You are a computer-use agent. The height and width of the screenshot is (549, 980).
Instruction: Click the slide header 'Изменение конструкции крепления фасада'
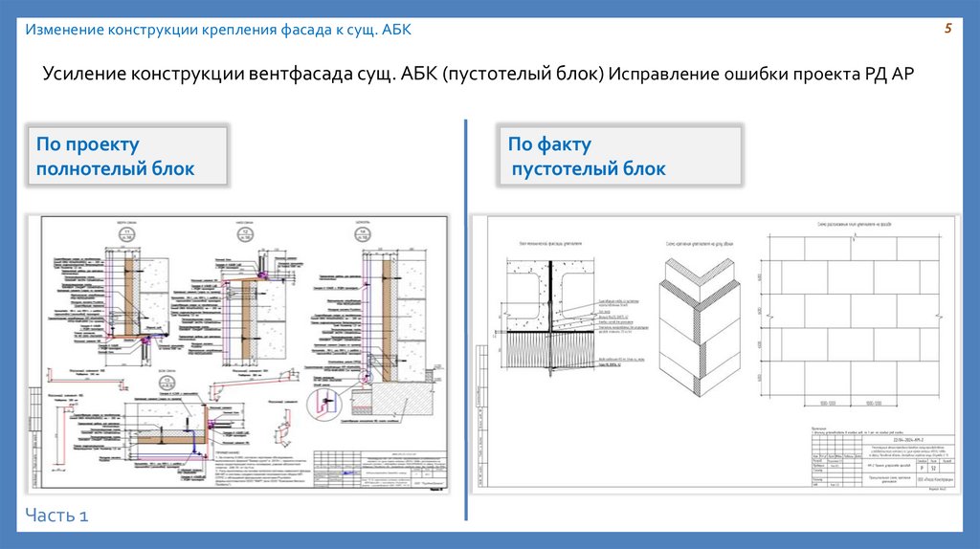[218, 30]
